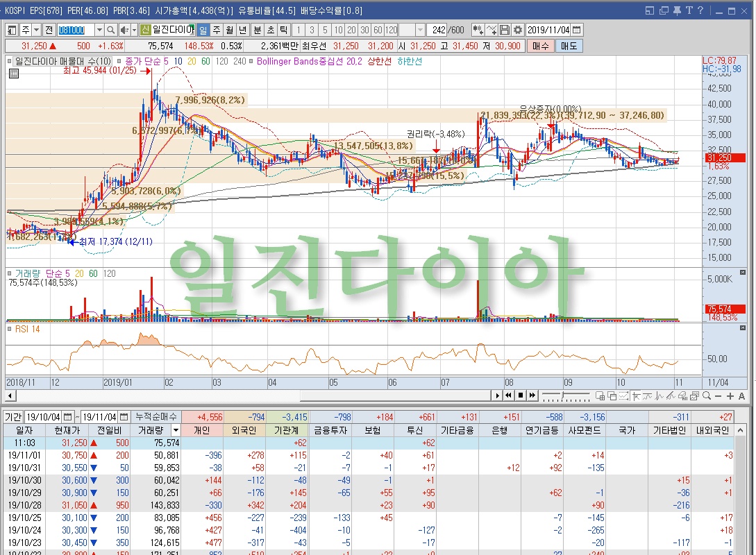Click the speaker sound icon in toolbar
The width and height of the screenshot is (756, 555).
pyautogui.click(x=124, y=30)
